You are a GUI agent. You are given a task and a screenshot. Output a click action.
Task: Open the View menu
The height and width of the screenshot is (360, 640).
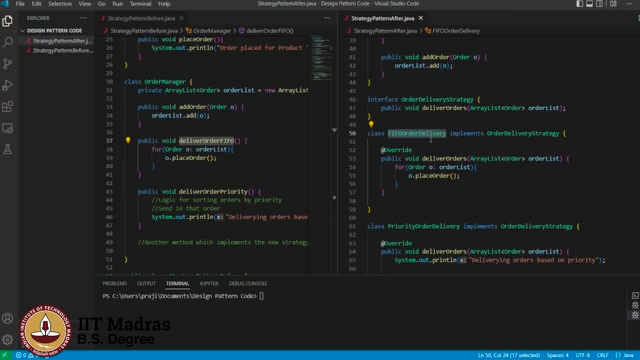coord(84,4)
